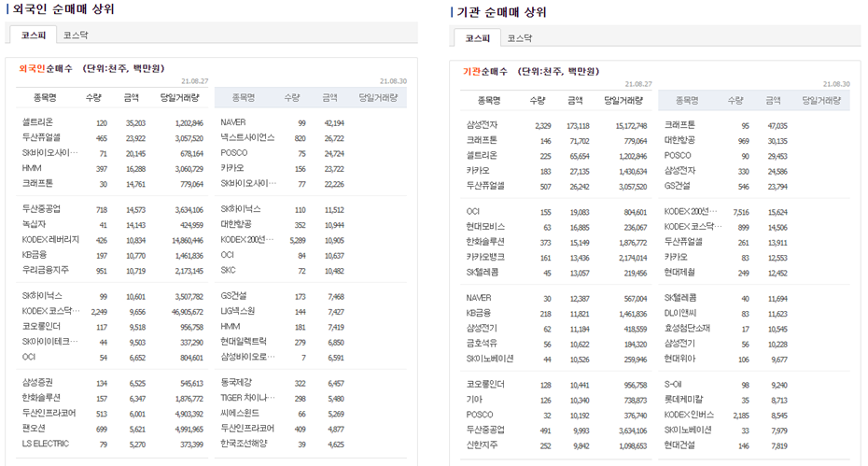Click the TIGER 차이나… stock name
The height and width of the screenshot is (466, 868).
click(247, 398)
